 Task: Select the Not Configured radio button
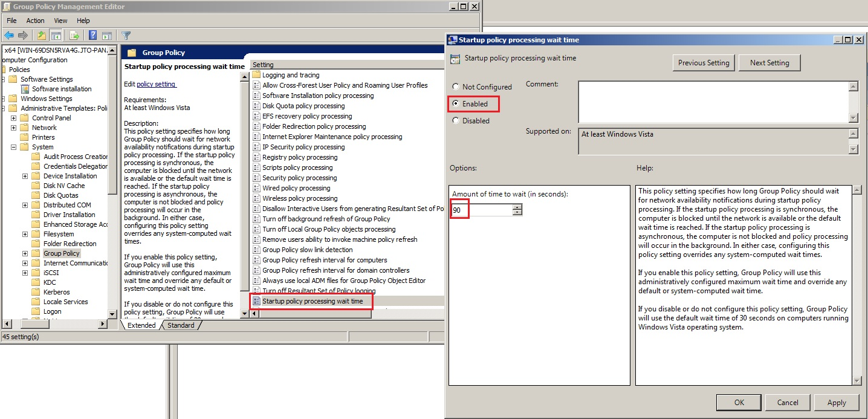456,87
